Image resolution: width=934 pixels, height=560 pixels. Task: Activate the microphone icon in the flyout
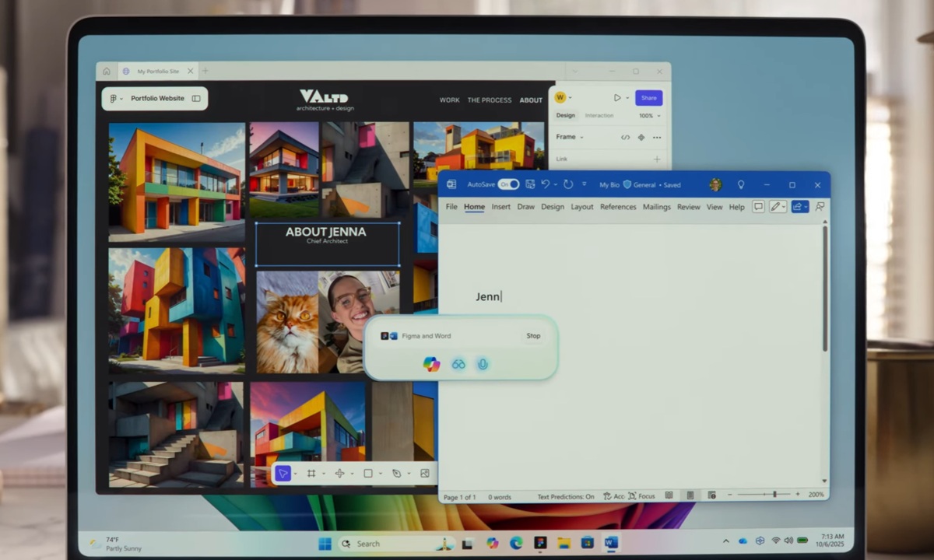pos(483,364)
